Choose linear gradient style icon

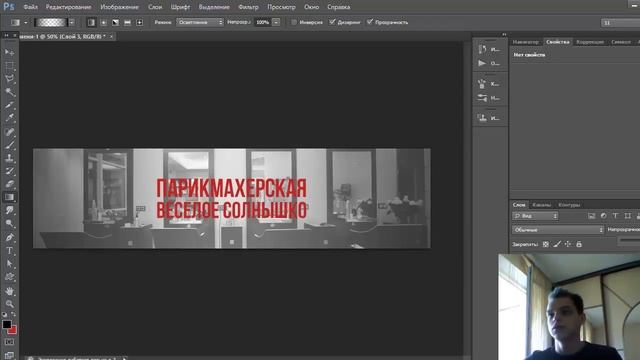91,22
